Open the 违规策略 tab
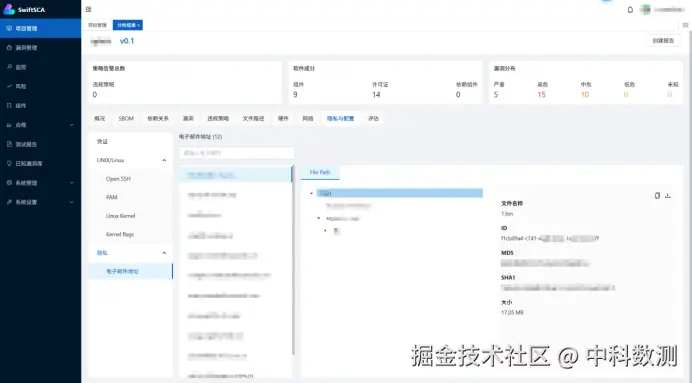 coord(218,118)
